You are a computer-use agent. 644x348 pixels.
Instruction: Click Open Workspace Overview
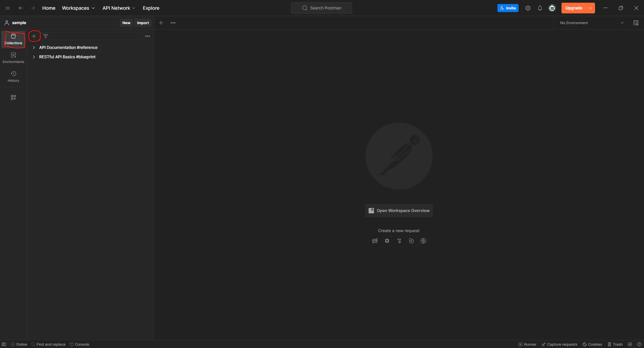pos(399,211)
